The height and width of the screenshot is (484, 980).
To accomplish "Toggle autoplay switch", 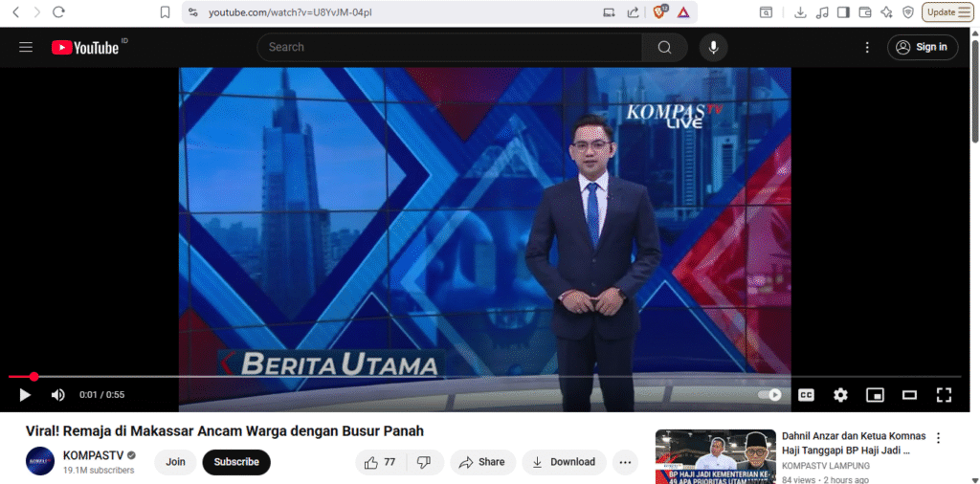I will coord(770,395).
